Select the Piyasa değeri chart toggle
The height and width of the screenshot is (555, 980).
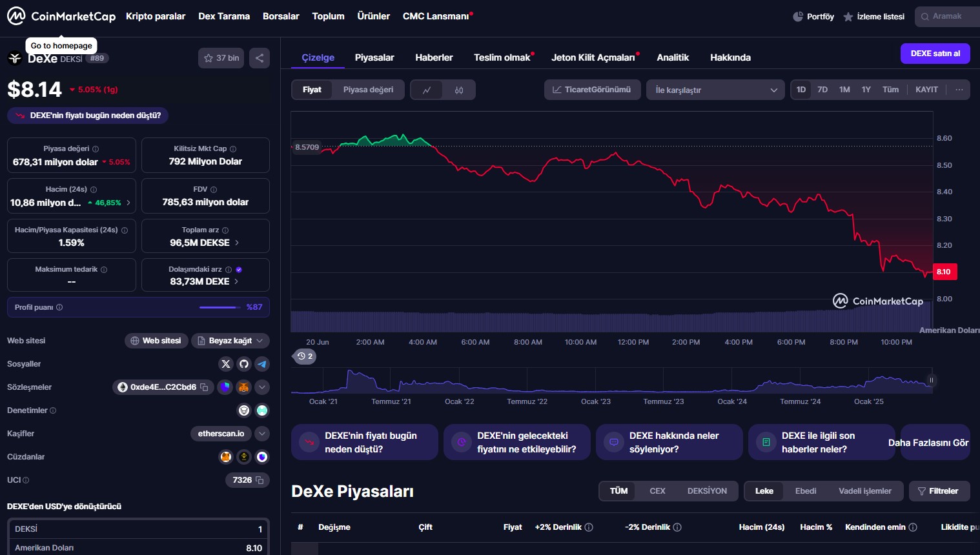tap(368, 90)
